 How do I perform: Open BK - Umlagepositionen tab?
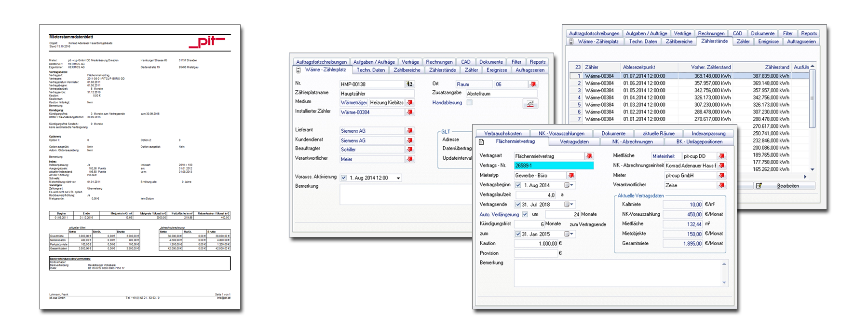(699, 142)
